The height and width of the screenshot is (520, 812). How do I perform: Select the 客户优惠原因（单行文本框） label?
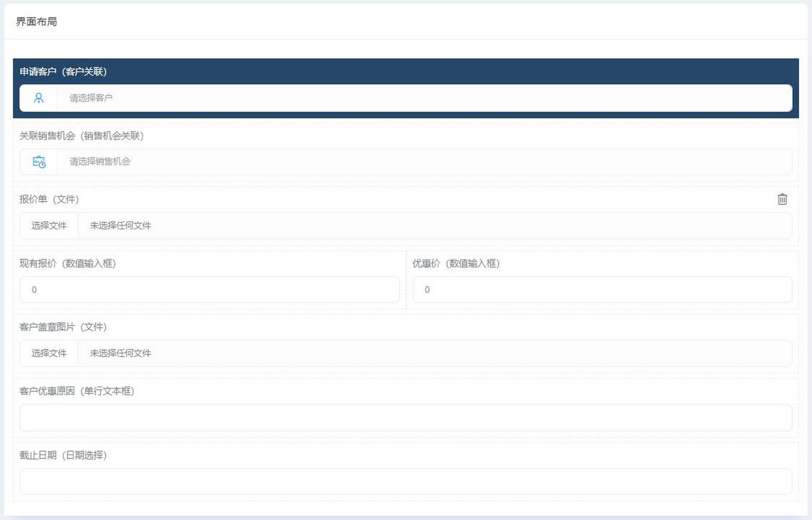77,391
